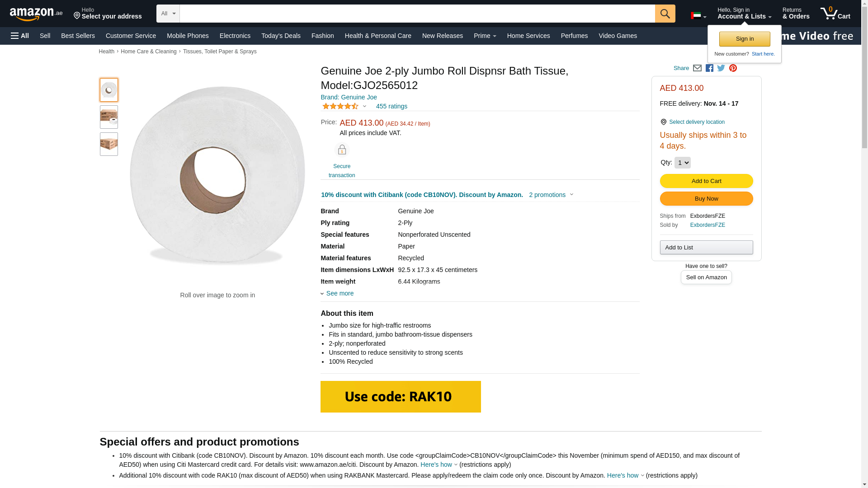Click the Amazon.ae logo
This screenshot has height=488, width=868.
[x=36, y=14]
